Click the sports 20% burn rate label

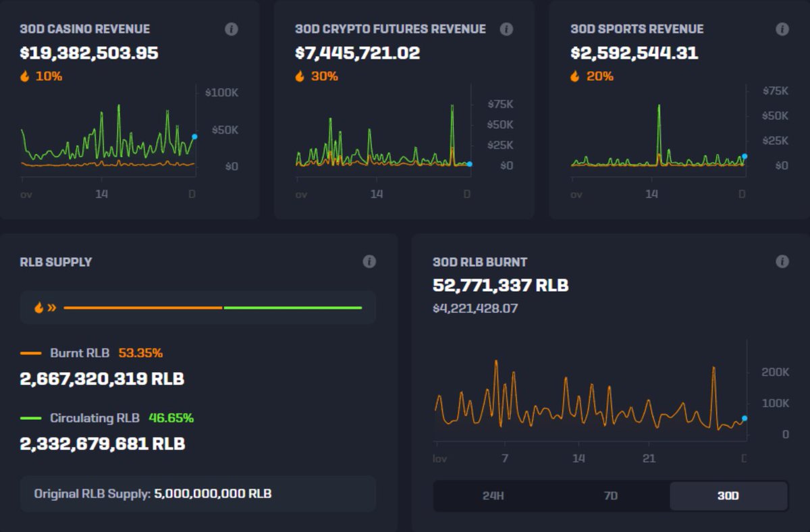click(600, 76)
